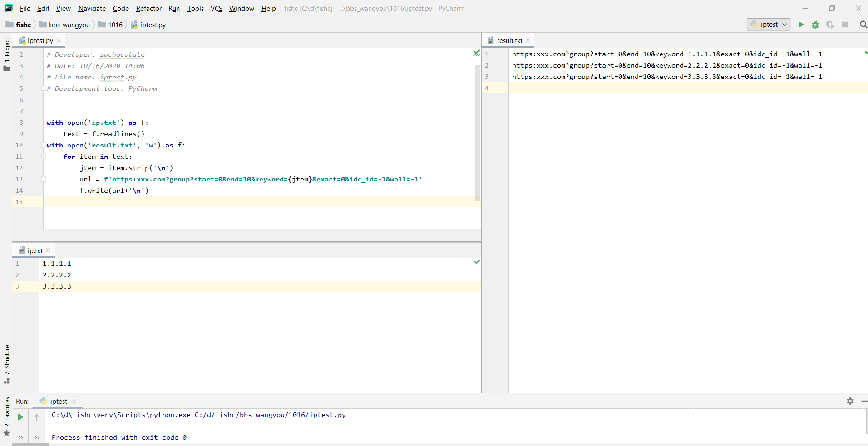This screenshot has width=868, height=446.
Task: Open the Code menu
Action: [121, 9]
